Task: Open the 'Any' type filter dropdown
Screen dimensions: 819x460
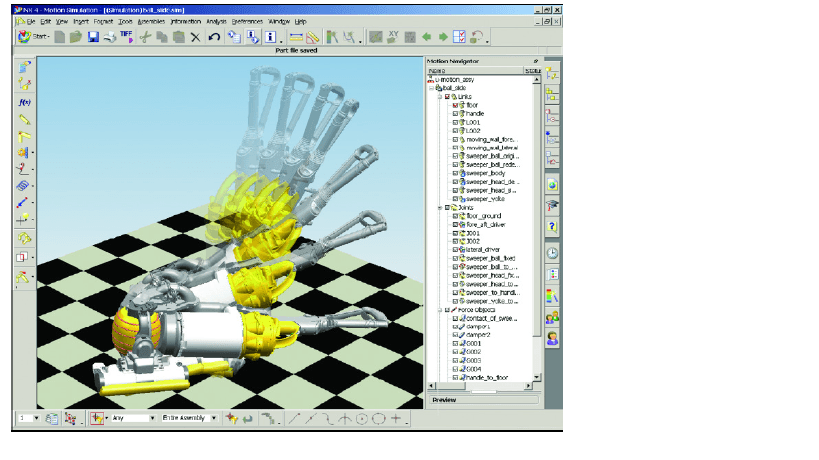Action: (153, 418)
